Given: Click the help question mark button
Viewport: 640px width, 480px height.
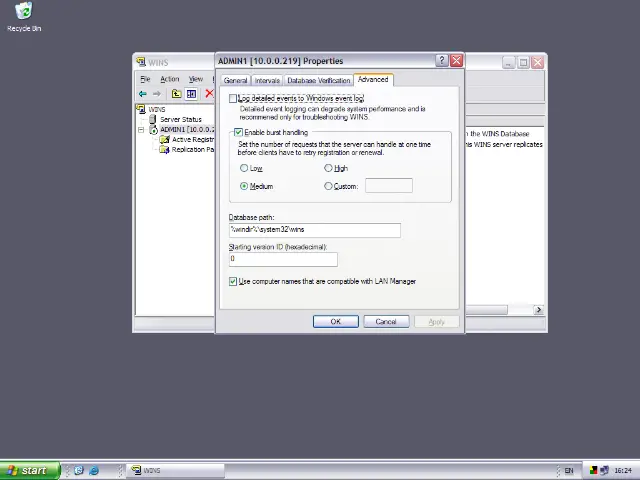Looking at the screenshot, I should pyautogui.click(x=441, y=61).
